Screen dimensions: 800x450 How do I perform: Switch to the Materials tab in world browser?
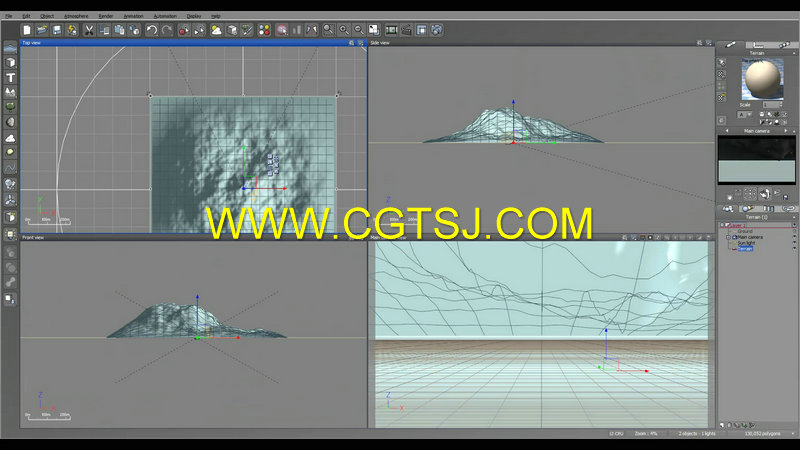(747, 209)
